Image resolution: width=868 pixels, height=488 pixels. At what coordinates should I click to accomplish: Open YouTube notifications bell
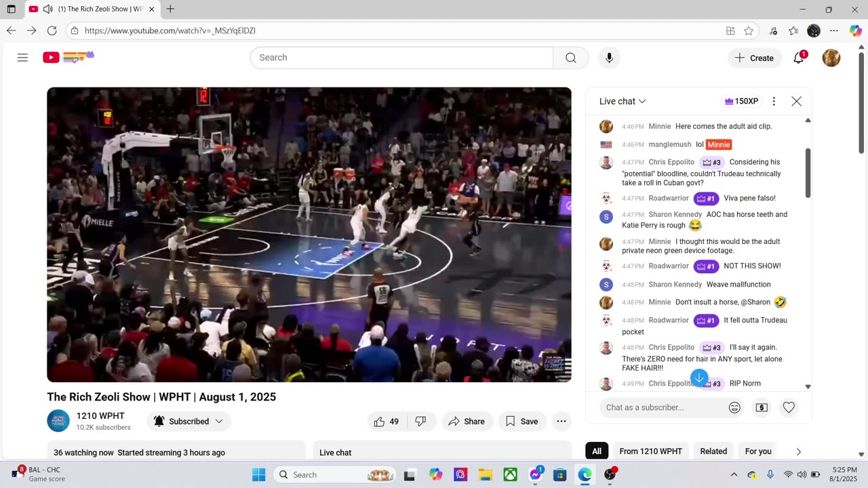pos(799,58)
